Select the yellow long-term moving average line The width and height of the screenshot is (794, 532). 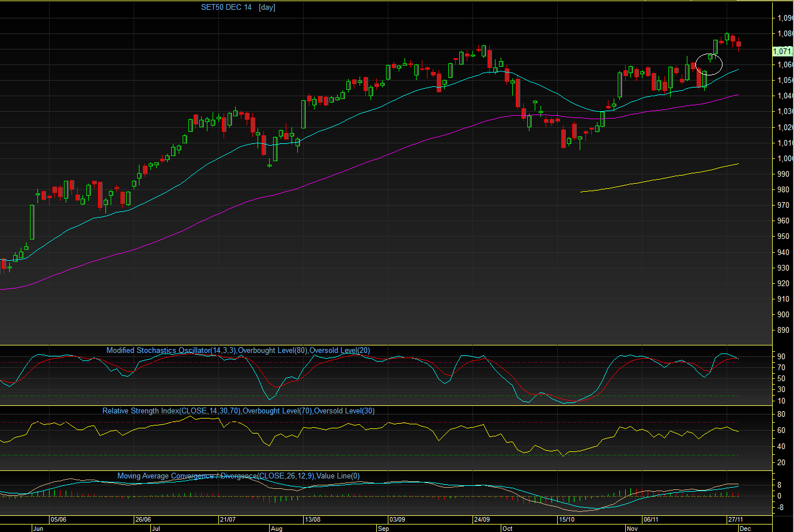point(660,179)
